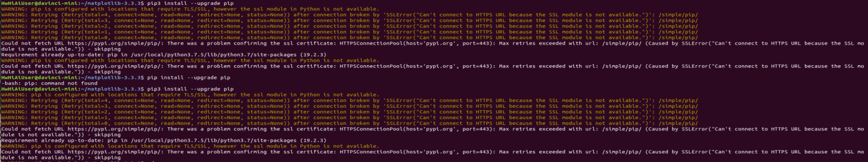The height and width of the screenshot is (162, 868).
Task: Click the last 'pip3 install --upgrade pip' command
Action: (190, 89)
